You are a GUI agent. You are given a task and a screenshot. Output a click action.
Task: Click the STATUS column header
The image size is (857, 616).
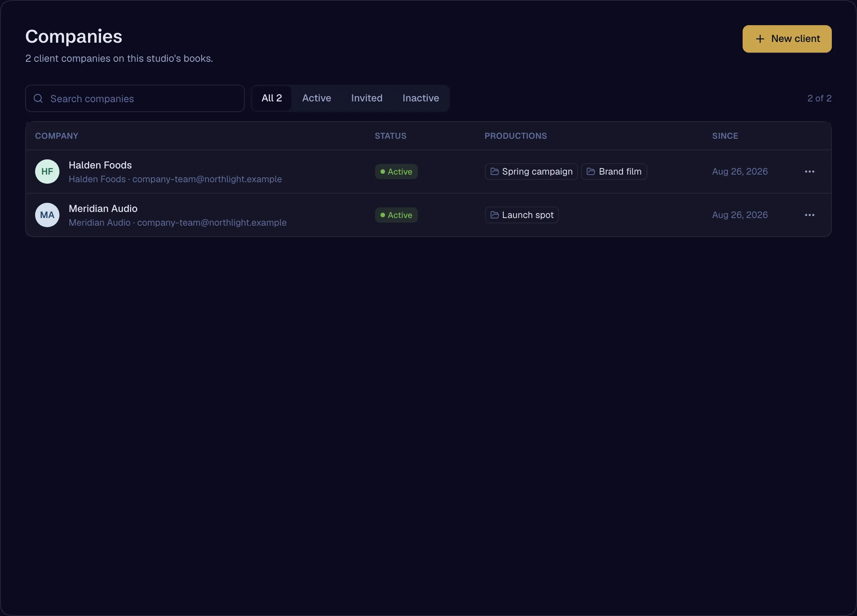click(x=390, y=136)
